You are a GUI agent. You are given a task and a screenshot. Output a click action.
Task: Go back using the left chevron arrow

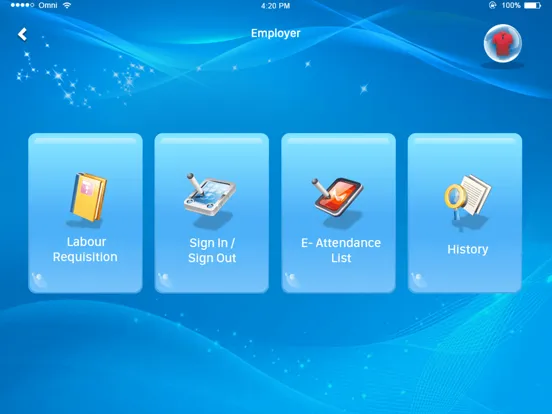tap(23, 34)
